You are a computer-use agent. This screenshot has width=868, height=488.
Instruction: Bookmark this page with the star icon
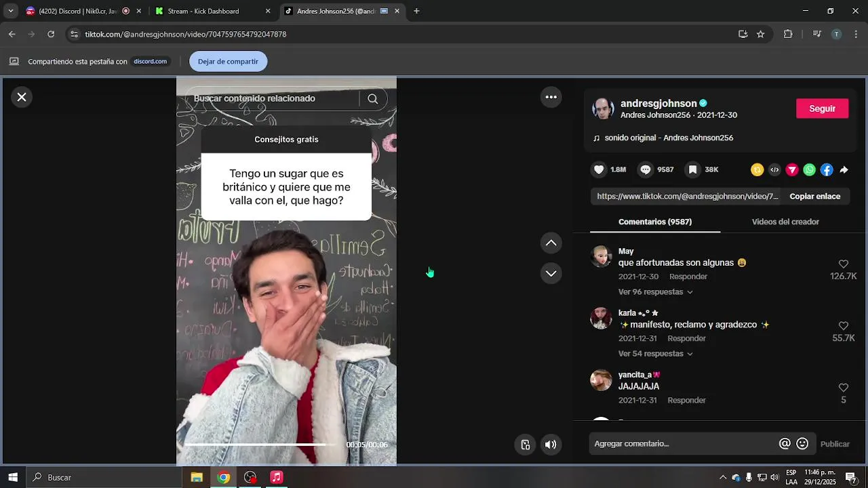(x=761, y=34)
